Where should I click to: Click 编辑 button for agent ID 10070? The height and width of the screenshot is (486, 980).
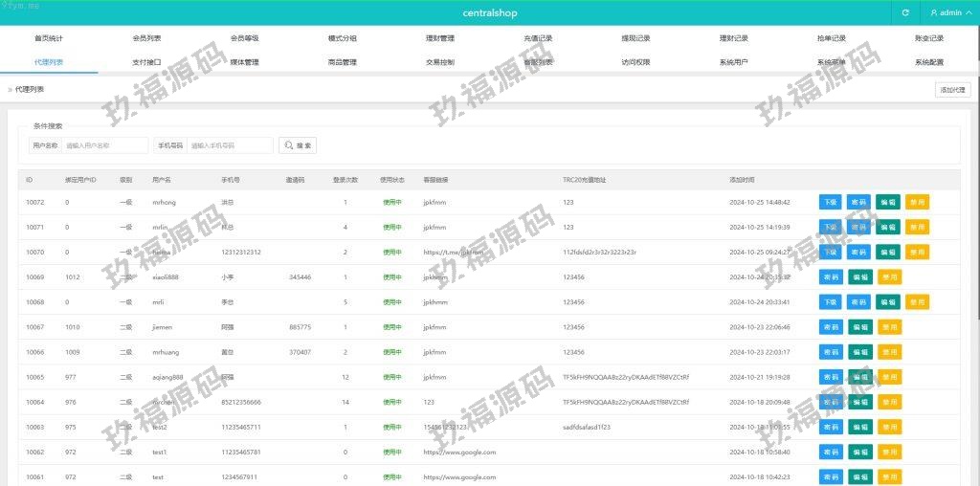point(888,252)
